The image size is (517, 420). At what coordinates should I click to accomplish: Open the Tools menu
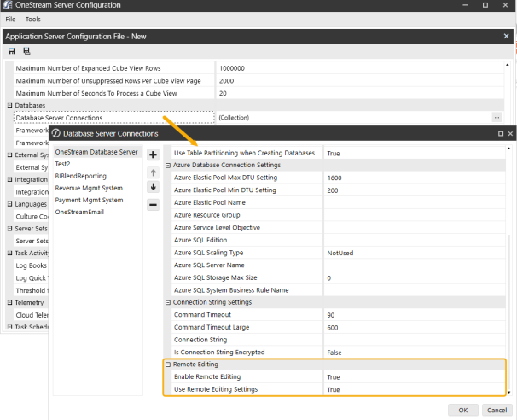[x=33, y=20]
